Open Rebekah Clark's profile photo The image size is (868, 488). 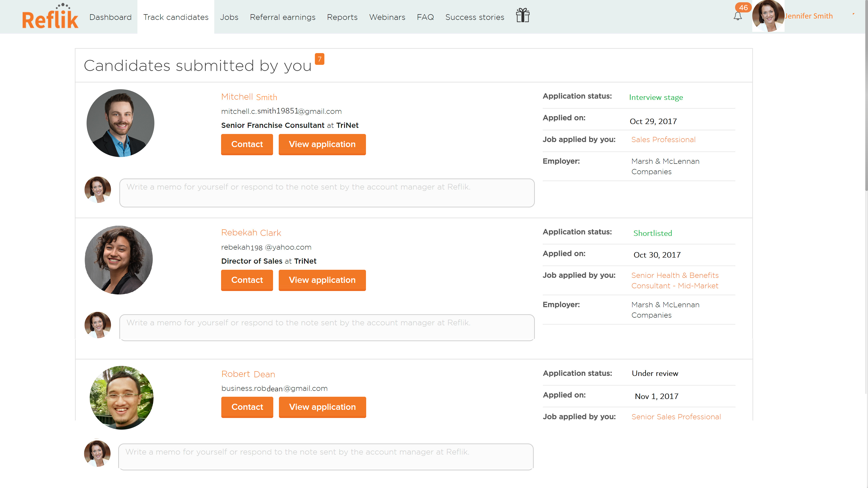tap(119, 260)
